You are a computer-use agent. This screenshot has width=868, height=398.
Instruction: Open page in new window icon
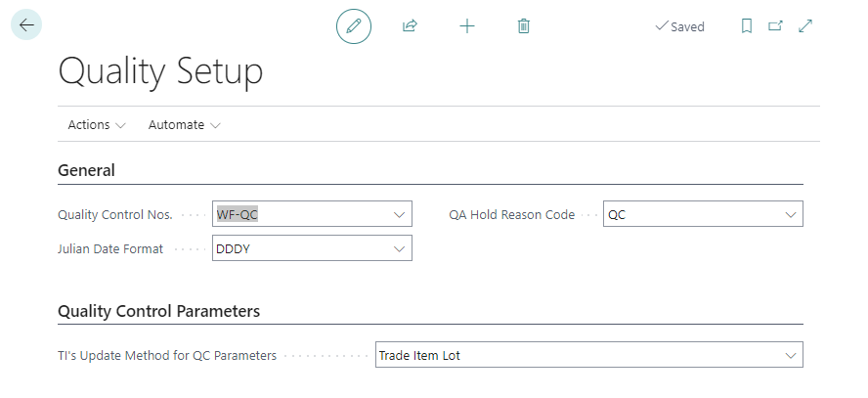775,26
